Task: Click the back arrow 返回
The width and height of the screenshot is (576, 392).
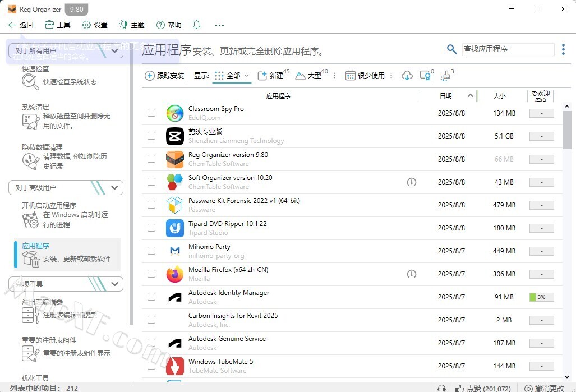Action: click(x=21, y=25)
